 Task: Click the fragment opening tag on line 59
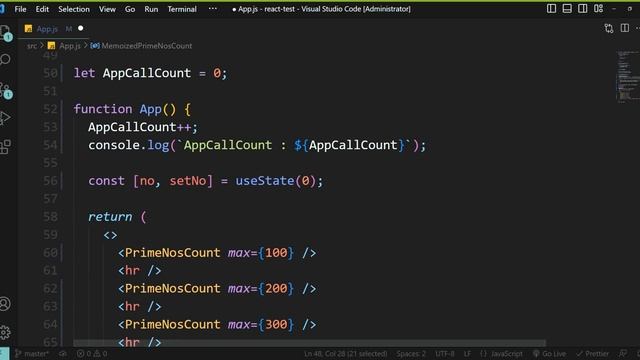[110, 235]
